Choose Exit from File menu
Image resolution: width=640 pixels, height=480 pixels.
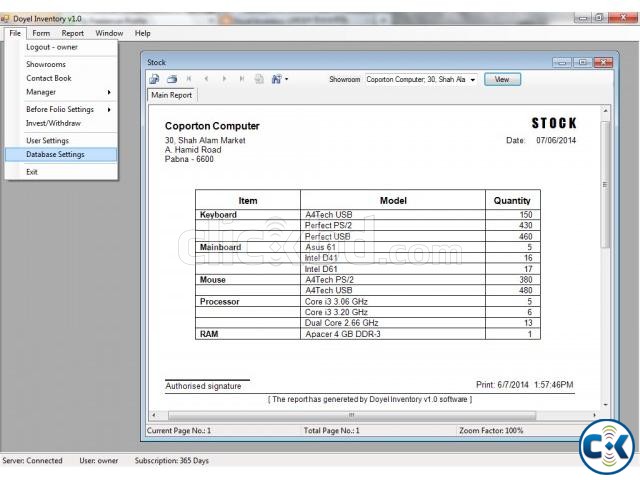click(x=61, y=172)
